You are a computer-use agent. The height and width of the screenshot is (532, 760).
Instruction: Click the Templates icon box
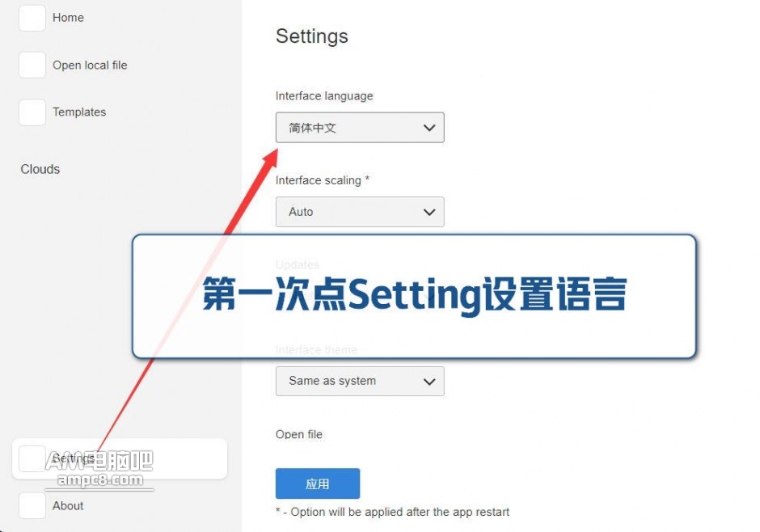[32, 112]
